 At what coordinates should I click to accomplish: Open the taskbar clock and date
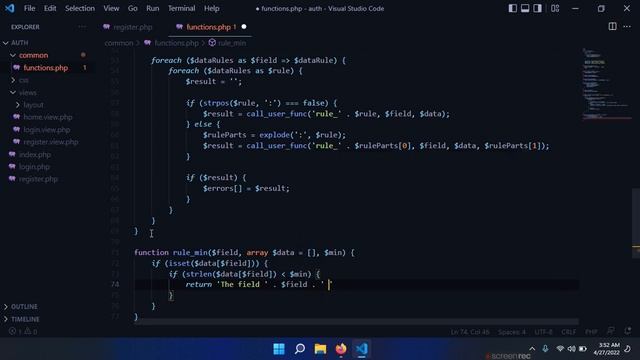coord(607,349)
